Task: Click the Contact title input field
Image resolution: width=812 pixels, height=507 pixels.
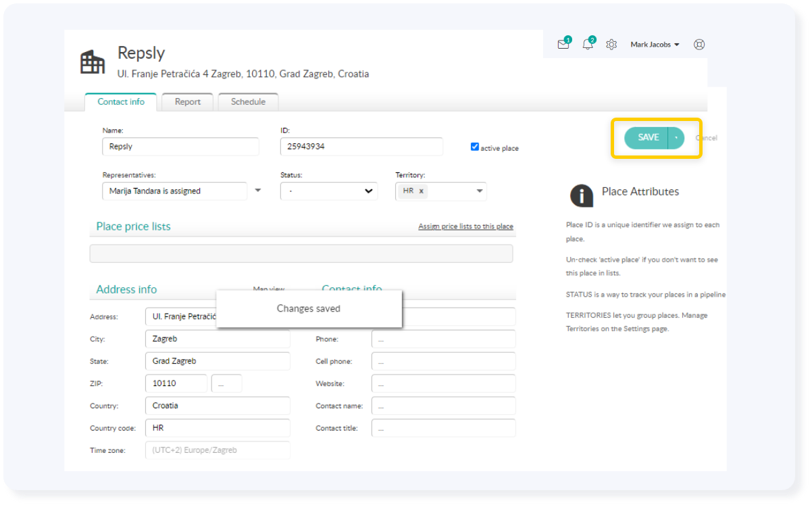Action: (443, 429)
